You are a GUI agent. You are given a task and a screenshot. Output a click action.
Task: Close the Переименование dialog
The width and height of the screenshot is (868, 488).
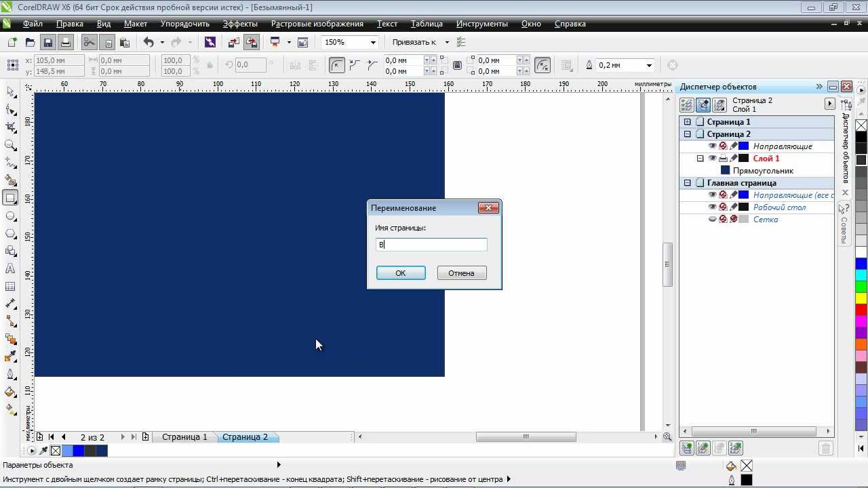click(x=488, y=207)
